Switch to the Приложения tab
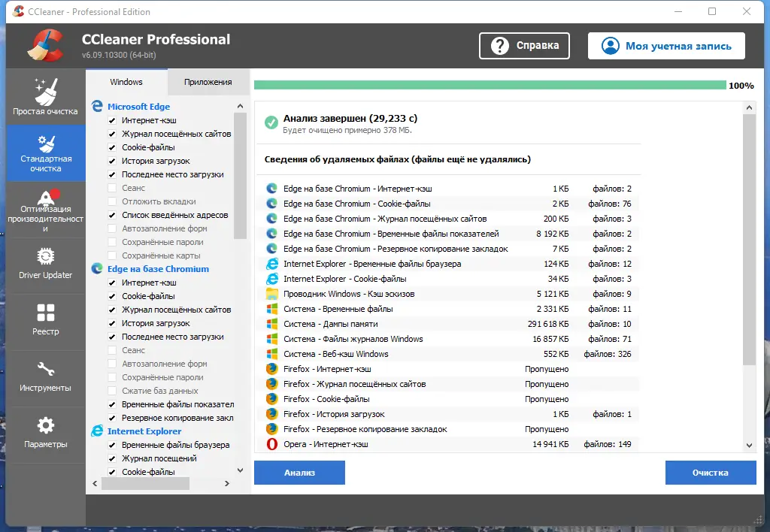Image resolution: width=770 pixels, height=532 pixels. pyautogui.click(x=208, y=82)
